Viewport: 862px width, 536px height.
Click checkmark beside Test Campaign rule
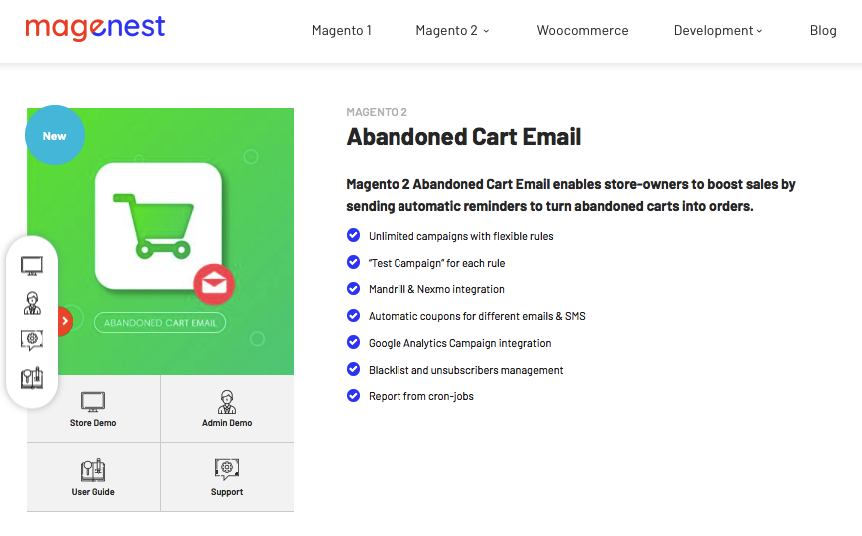pos(353,262)
